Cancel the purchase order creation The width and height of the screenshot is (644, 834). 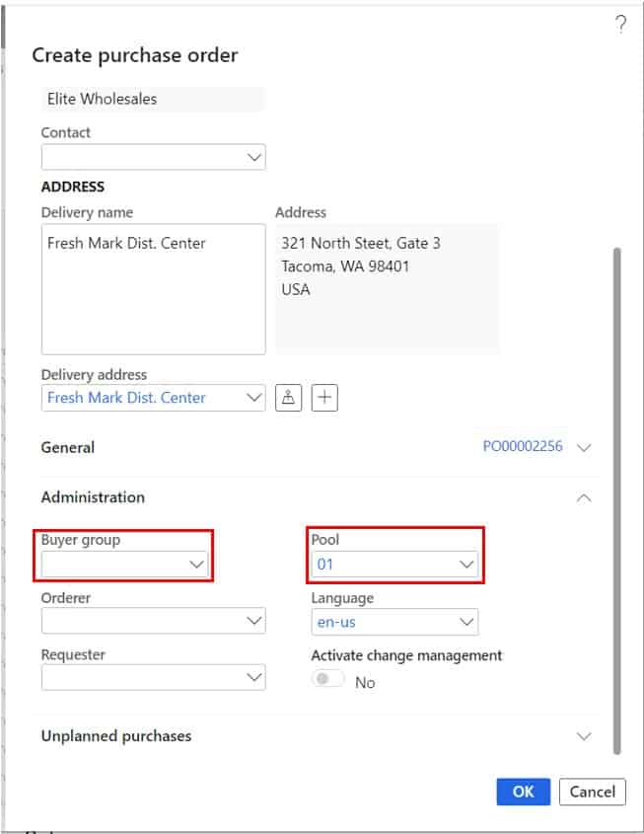click(592, 792)
